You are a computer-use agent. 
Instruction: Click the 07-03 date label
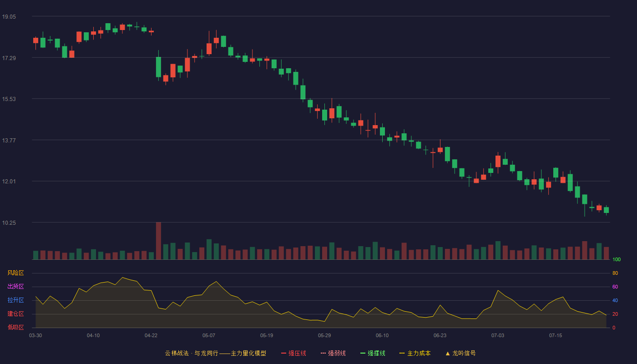(498, 335)
